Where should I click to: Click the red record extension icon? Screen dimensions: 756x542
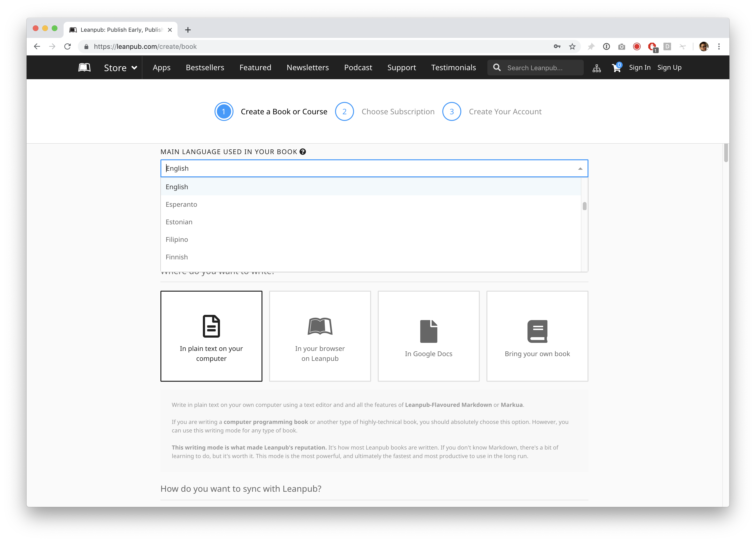tap(637, 47)
